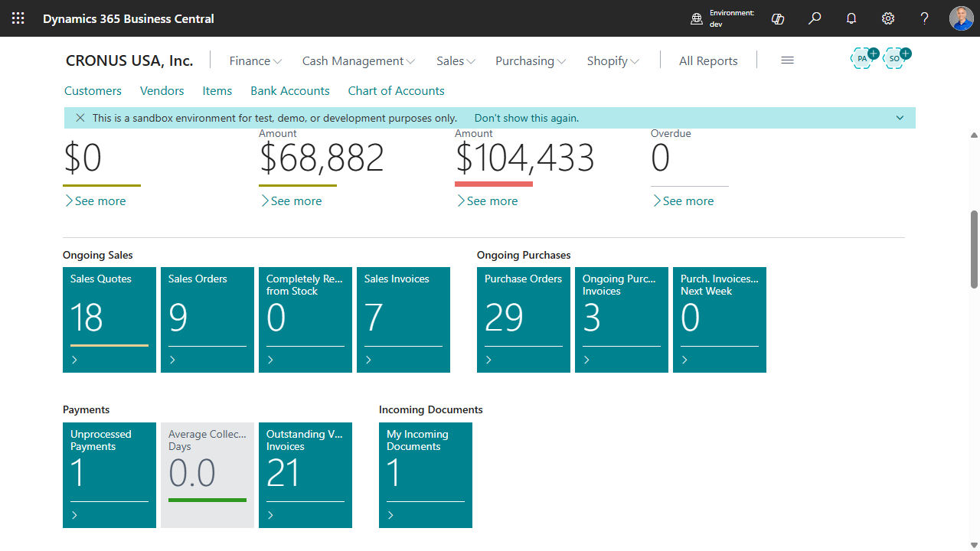Open the help question mark
The width and height of the screenshot is (980, 551).
pyautogui.click(x=925, y=18)
